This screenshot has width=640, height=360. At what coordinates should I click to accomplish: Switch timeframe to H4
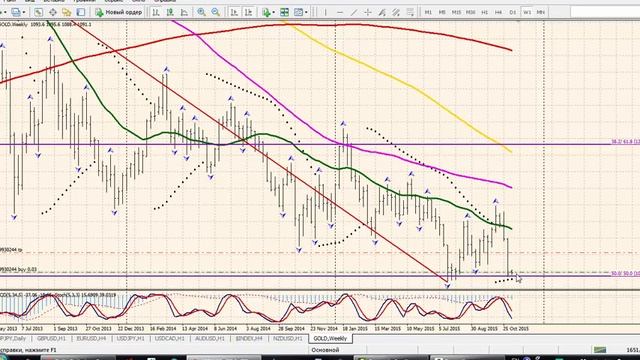(498, 12)
